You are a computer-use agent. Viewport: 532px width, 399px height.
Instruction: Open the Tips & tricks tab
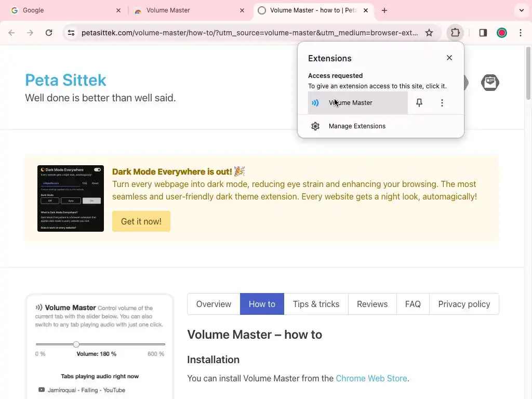tap(316, 304)
